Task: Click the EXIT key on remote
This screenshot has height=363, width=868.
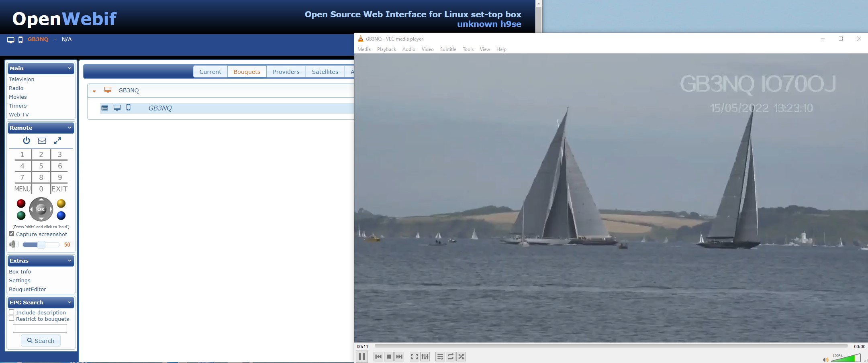Action: 59,189
